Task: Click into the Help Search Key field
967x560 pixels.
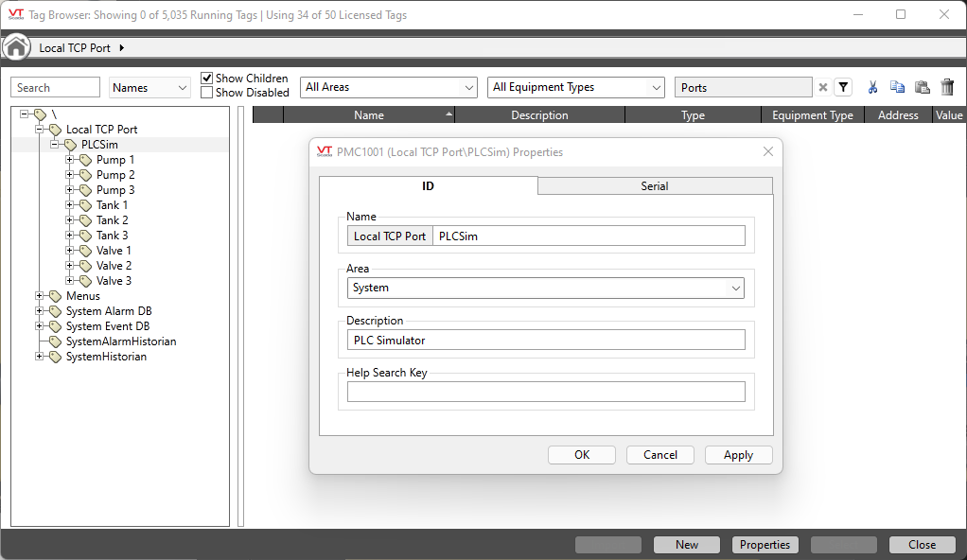Action: click(545, 392)
